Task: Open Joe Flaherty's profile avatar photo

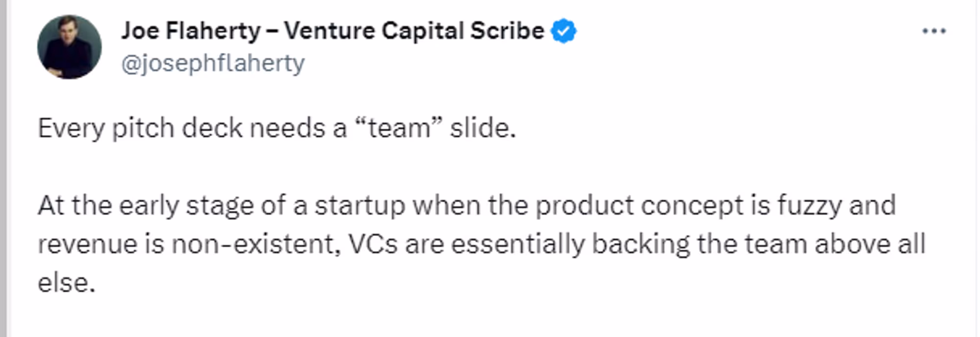Action: click(x=70, y=47)
